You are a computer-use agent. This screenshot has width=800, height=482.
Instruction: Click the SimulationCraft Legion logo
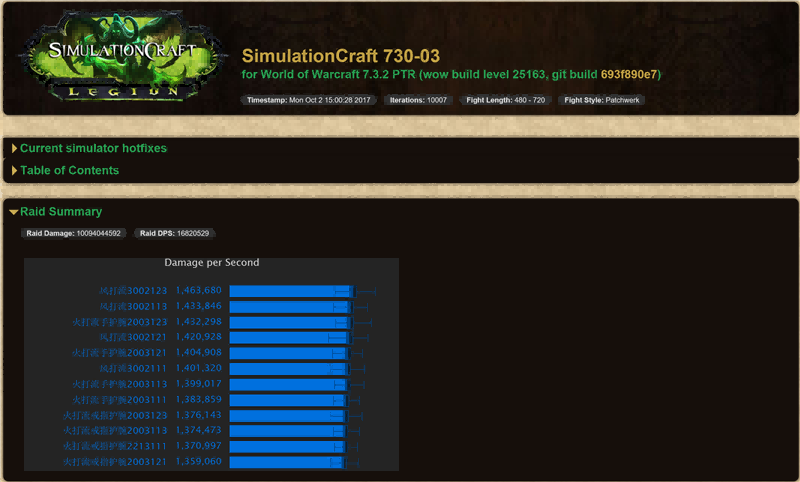(x=123, y=56)
